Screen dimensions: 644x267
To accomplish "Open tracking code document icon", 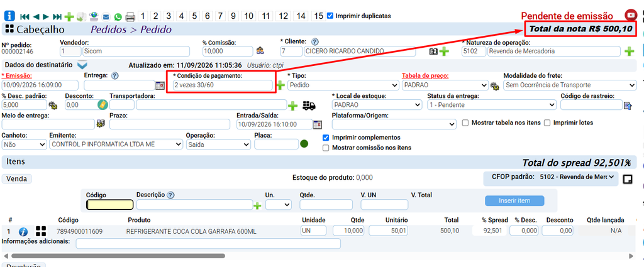I will (x=628, y=106).
